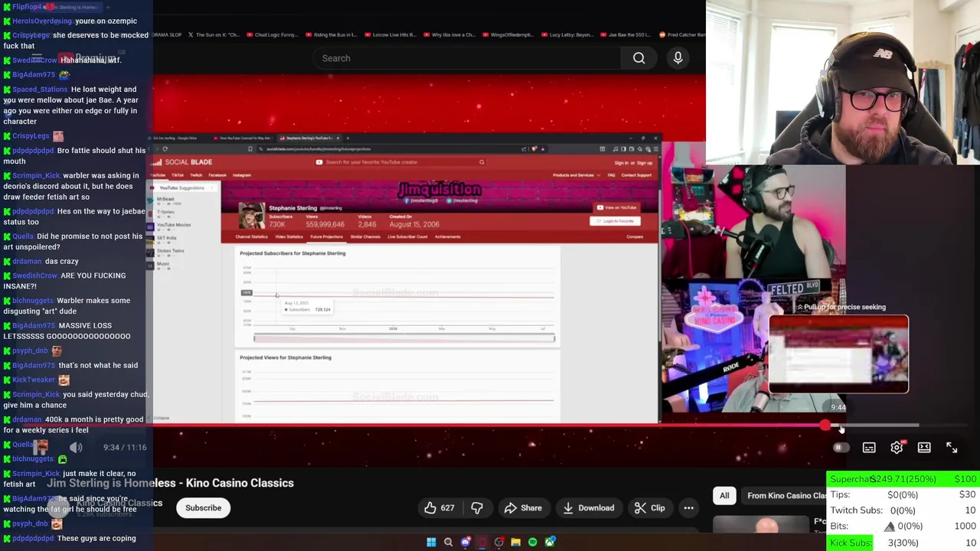This screenshot has width=980, height=551.
Task: Enter fullscreen mode
Action: [x=952, y=448]
